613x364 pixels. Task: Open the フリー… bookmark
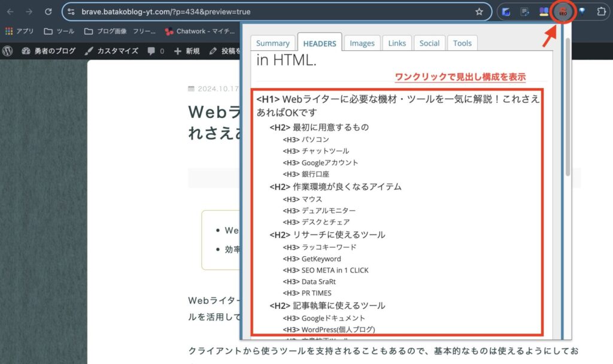tap(144, 31)
